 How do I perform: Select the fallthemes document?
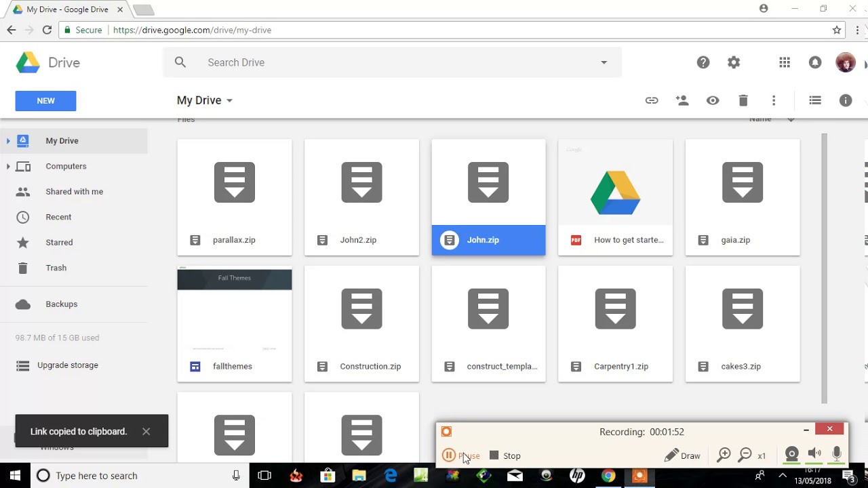(x=235, y=324)
